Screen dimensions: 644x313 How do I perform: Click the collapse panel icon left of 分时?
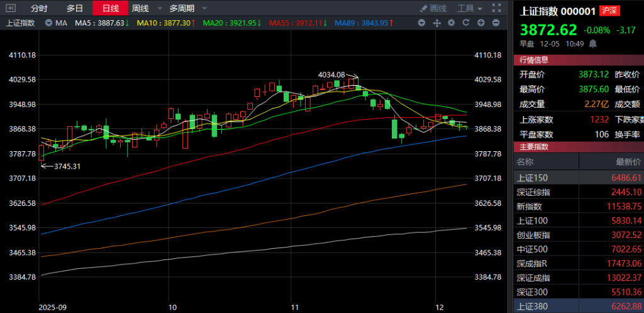click(11, 8)
